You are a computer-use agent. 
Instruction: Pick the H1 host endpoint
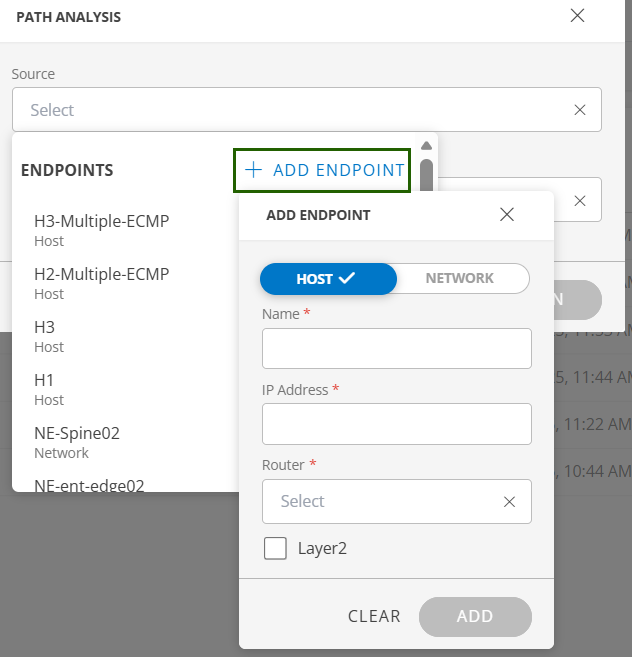45,388
